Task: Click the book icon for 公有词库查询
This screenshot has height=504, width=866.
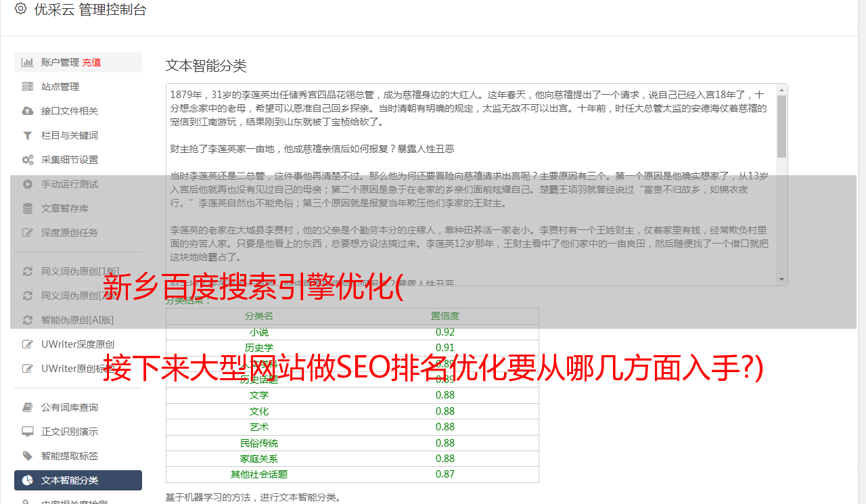Action: coord(28,407)
